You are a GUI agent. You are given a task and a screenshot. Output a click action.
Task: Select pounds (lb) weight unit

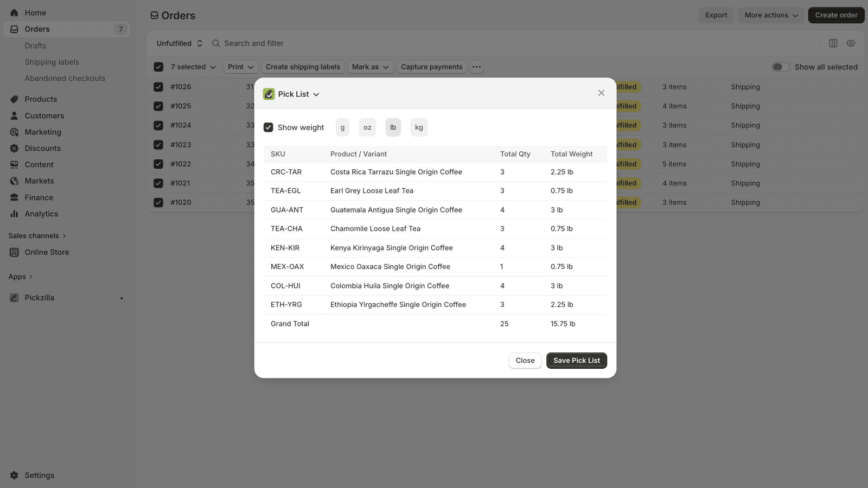(393, 127)
